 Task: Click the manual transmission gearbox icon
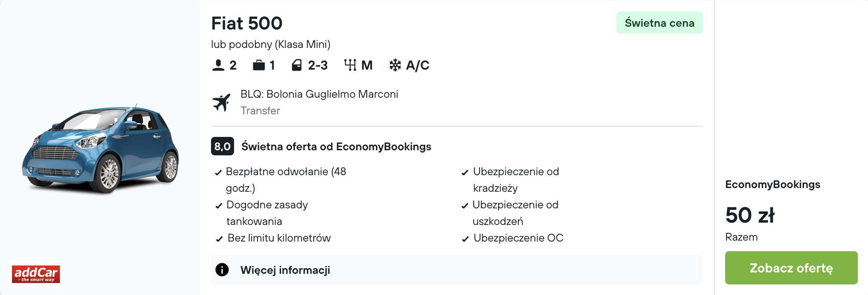coord(350,65)
